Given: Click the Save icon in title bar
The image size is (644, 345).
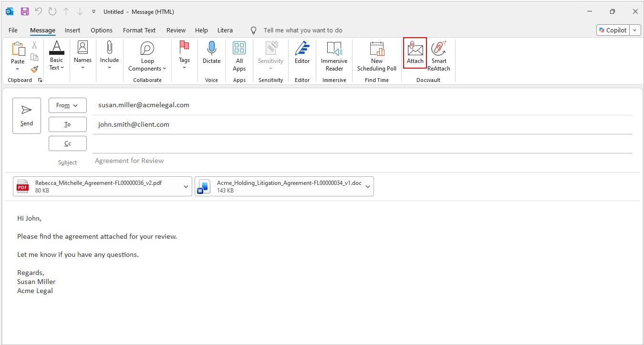Looking at the screenshot, I should (x=25, y=11).
